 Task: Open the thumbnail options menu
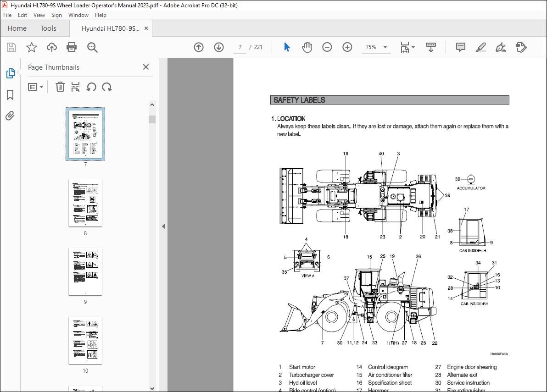pos(36,87)
